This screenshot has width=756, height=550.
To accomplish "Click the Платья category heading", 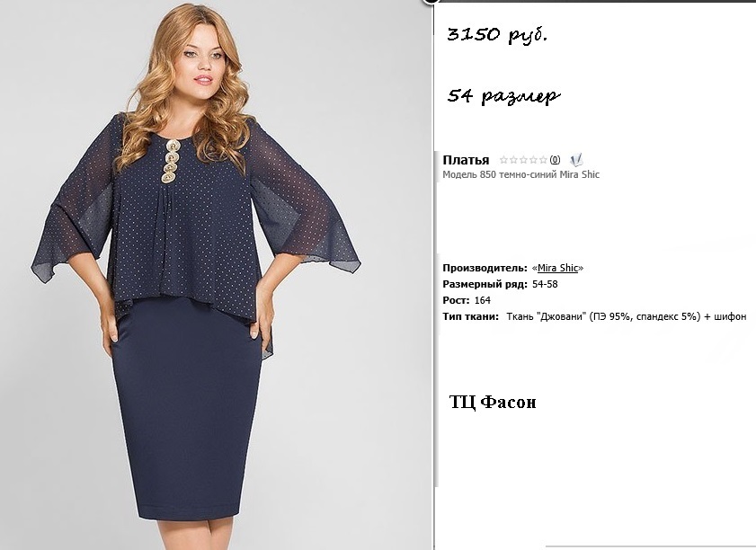I will pyautogui.click(x=466, y=160).
